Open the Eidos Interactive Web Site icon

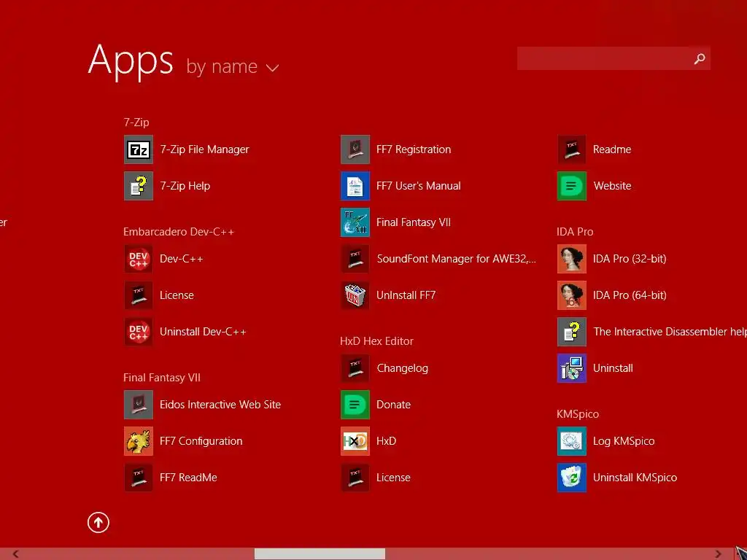[x=138, y=405]
